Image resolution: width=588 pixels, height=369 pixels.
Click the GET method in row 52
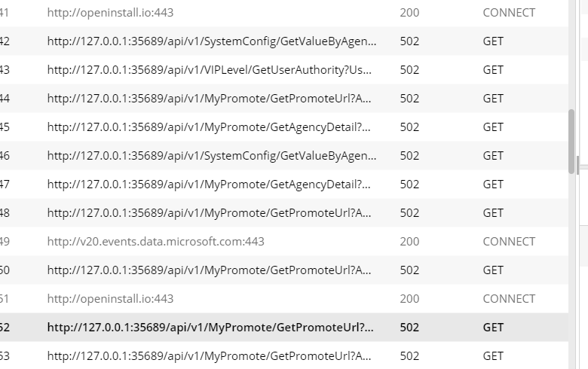click(493, 328)
